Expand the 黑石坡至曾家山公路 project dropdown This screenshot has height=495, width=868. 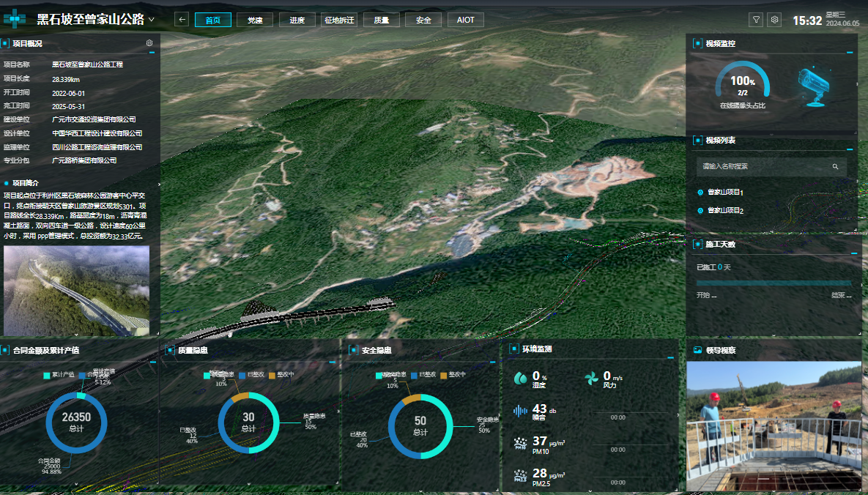[x=152, y=20]
